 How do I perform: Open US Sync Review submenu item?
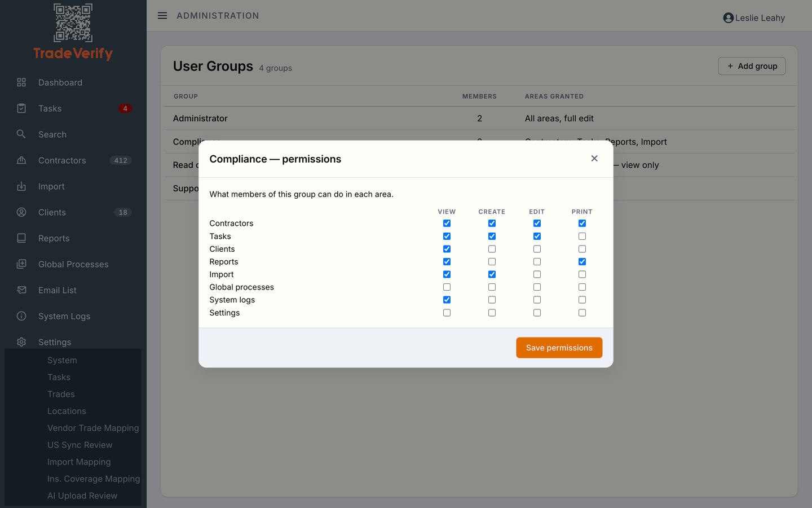pyautogui.click(x=80, y=445)
